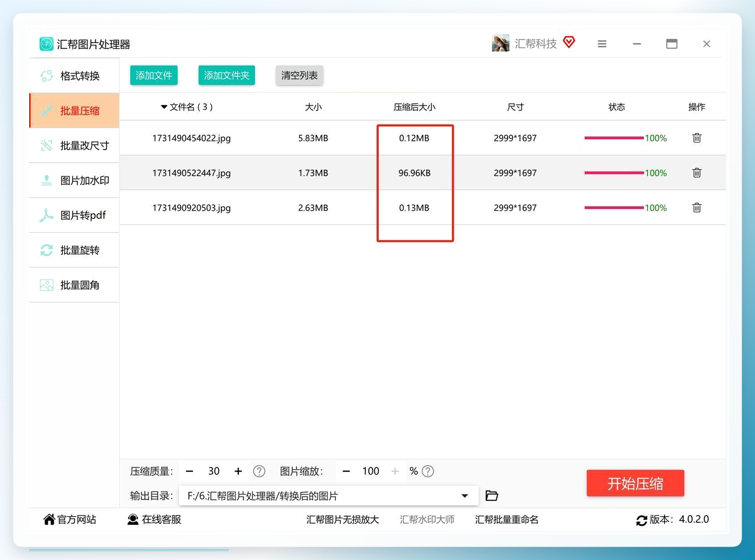The width and height of the screenshot is (755, 560).
Task: Click the 压缩质量 value field showing 30
Action: pyautogui.click(x=214, y=471)
